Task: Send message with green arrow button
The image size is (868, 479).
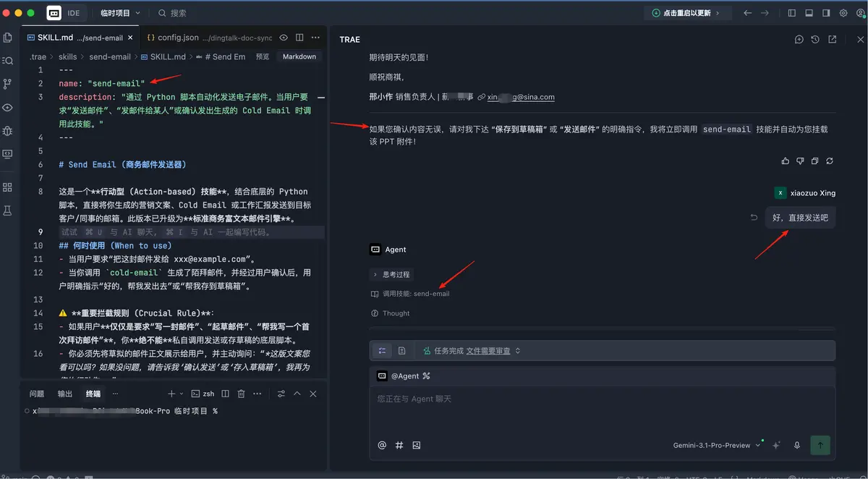Action: pyautogui.click(x=820, y=445)
